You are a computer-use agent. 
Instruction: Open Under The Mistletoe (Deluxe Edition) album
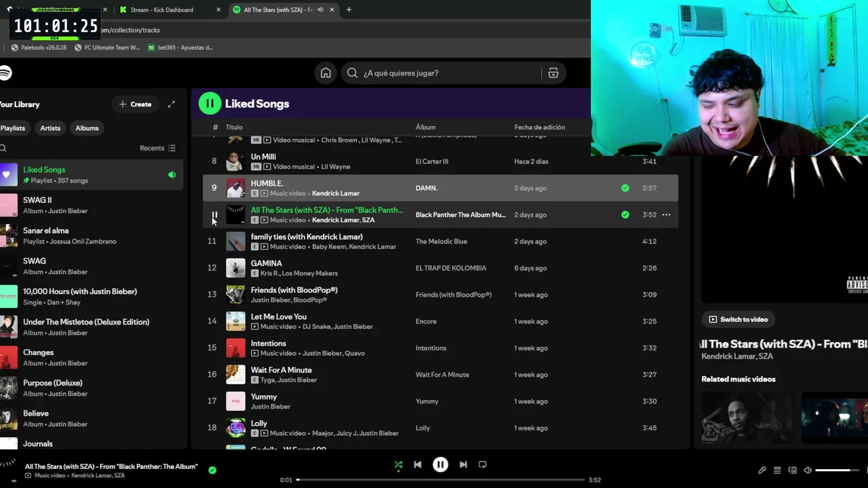pos(92,327)
